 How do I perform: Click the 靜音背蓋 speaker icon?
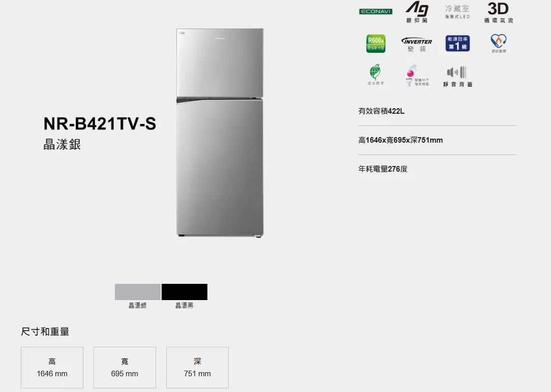(457, 76)
